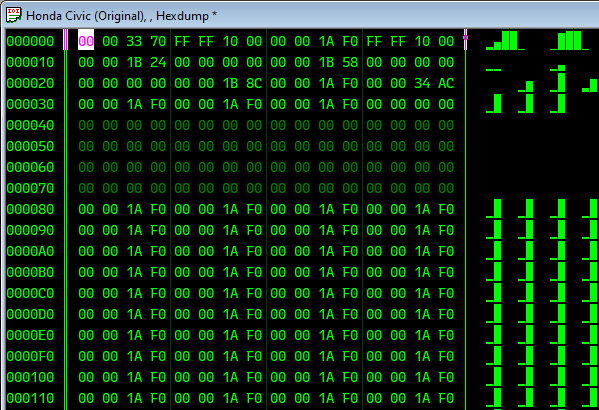Click address label 000050

30,146
